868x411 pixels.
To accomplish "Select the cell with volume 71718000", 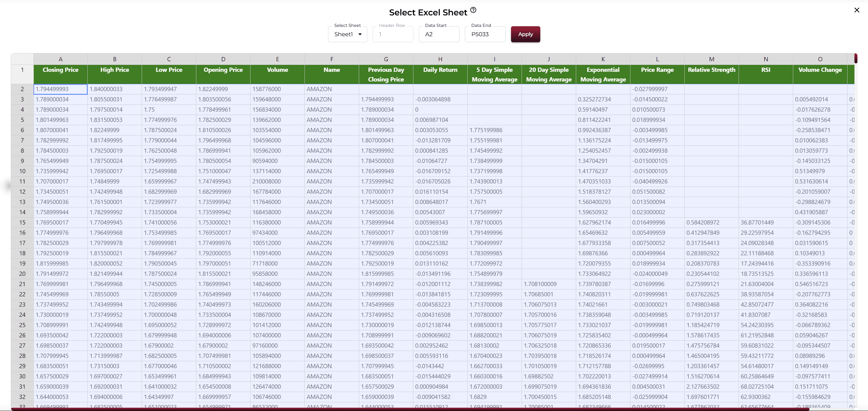I will point(278,264).
